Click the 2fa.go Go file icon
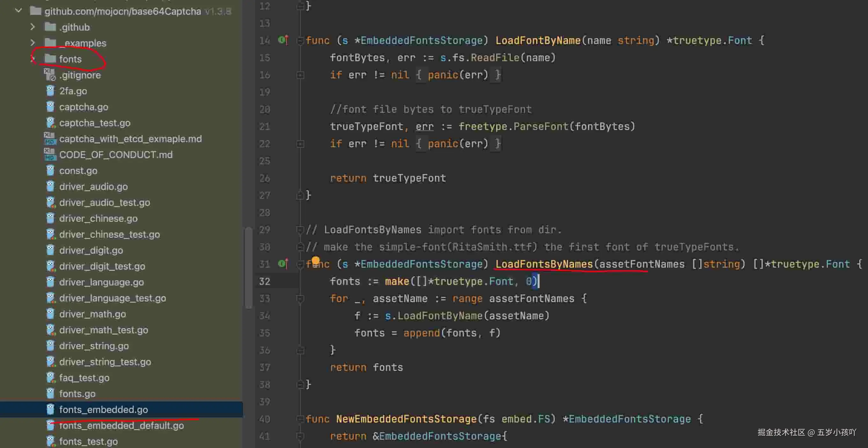The height and width of the screenshot is (448, 868). pos(50,91)
